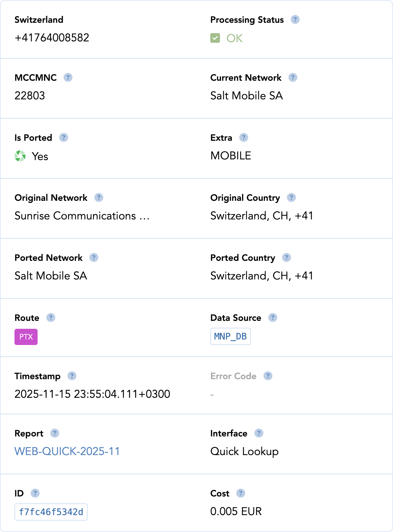Open help for Ported Network
This screenshot has height=532, width=393.
pos(94,257)
